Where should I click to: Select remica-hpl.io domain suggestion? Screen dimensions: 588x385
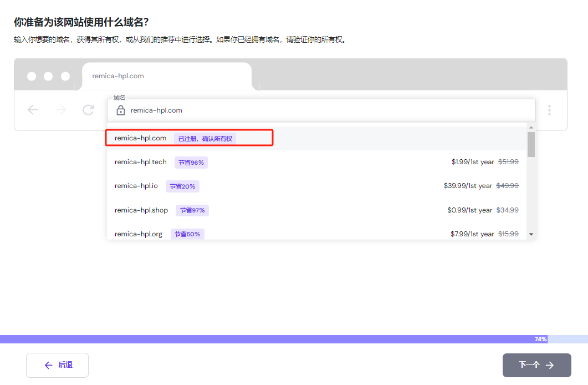coord(136,186)
